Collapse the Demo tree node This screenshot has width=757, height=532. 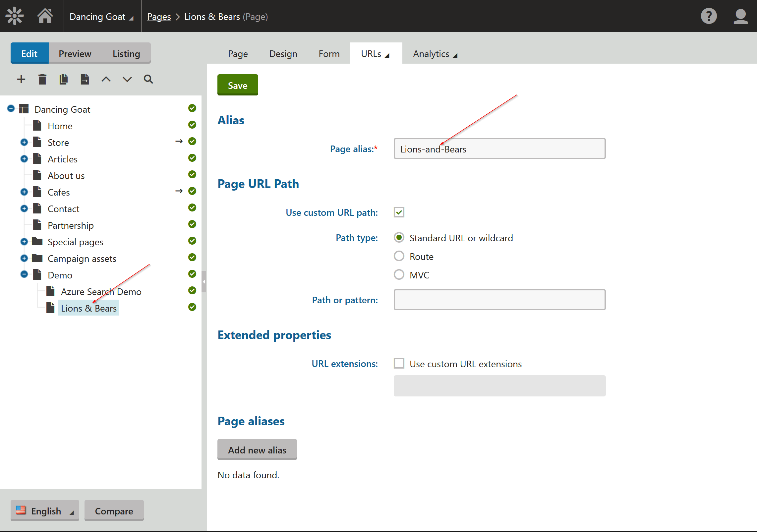pyautogui.click(x=24, y=274)
